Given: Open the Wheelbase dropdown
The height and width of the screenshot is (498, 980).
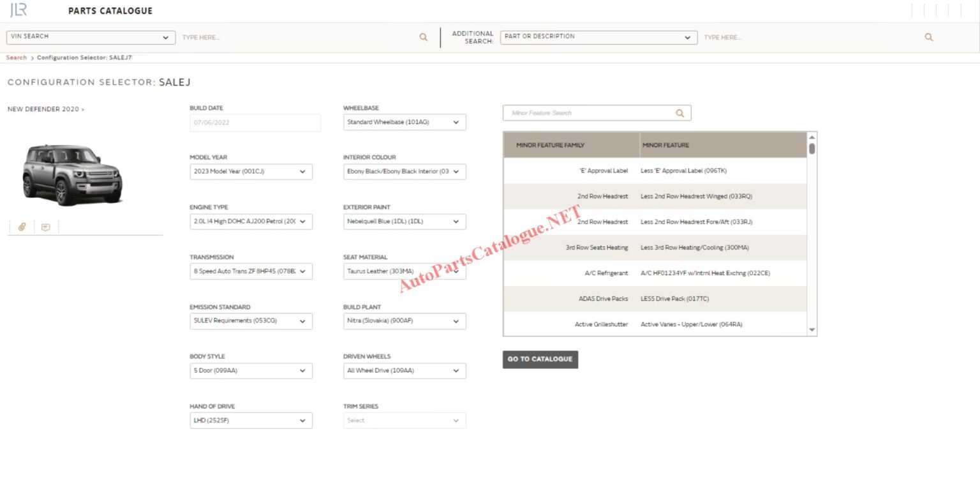Looking at the screenshot, I should coord(405,122).
